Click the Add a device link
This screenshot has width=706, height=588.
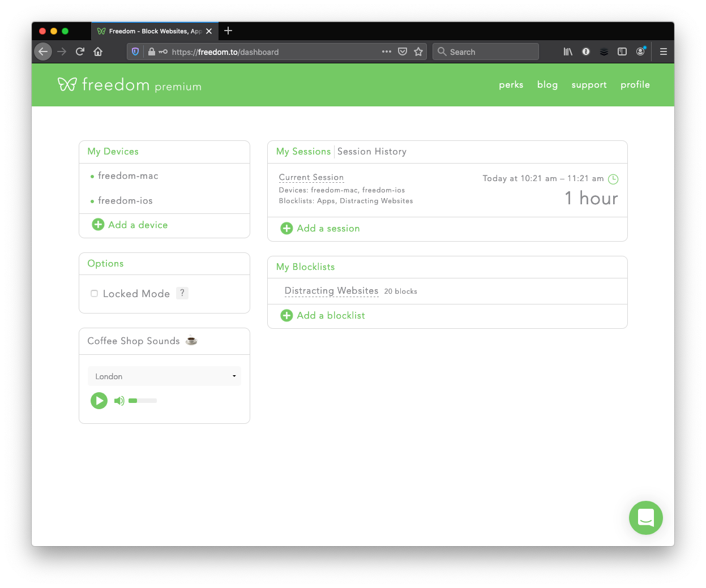point(138,225)
